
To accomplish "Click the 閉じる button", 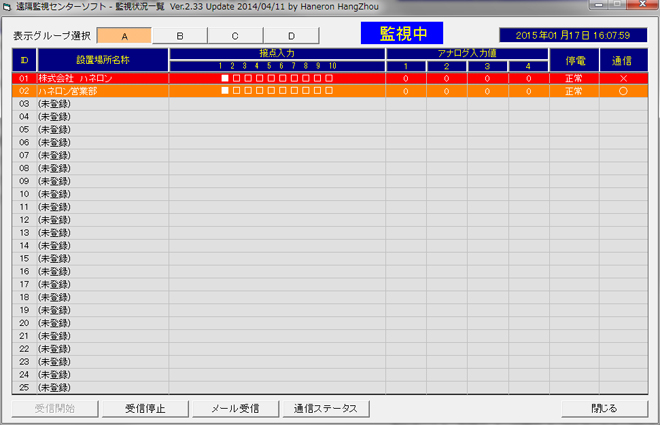I will [x=605, y=408].
